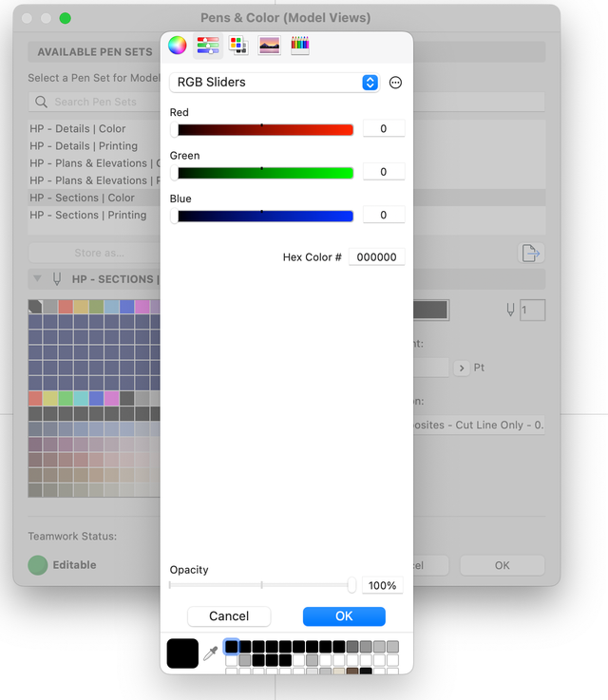Viewport: 608px width, 700px height.
Task: Click the Hex Color # field
Action: click(x=376, y=257)
